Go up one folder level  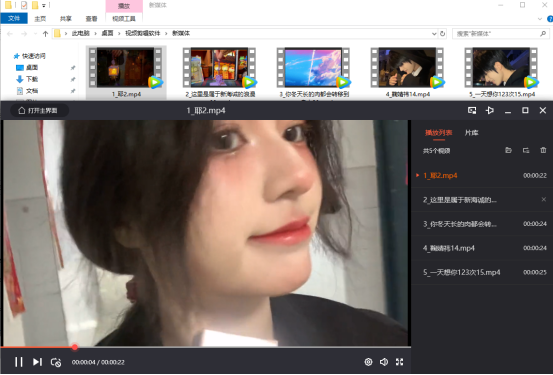45,34
